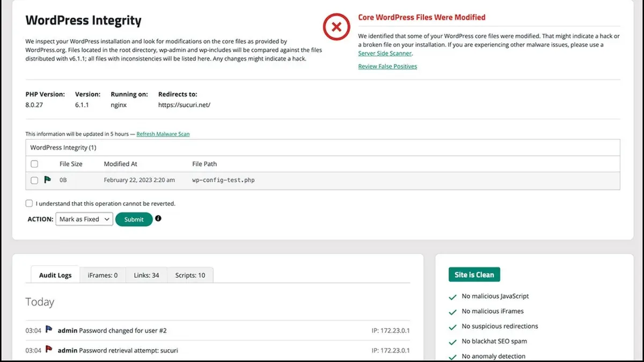Screen dimensions: 644x362
Task: Select the Audit Logs tab
Action: click(55, 275)
